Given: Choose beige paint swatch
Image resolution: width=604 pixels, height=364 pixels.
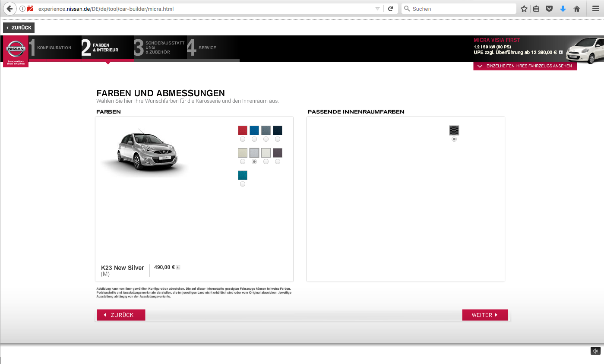Looking at the screenshot, I should (243, 153).
